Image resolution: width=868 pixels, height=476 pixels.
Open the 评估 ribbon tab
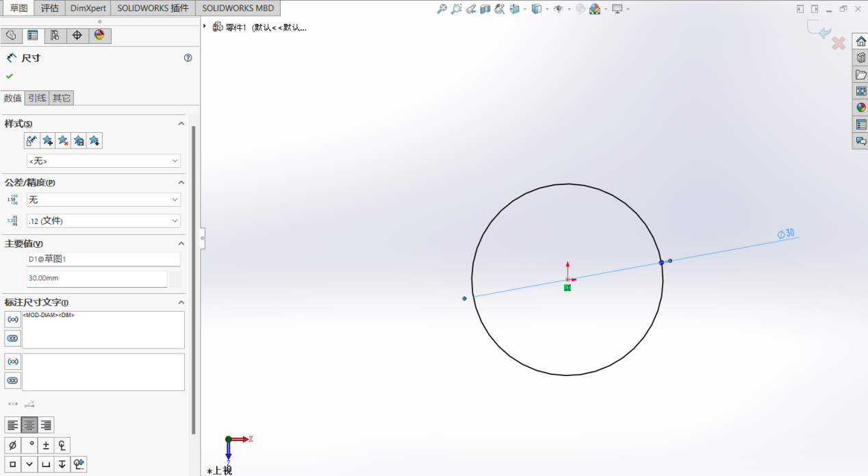50,8
